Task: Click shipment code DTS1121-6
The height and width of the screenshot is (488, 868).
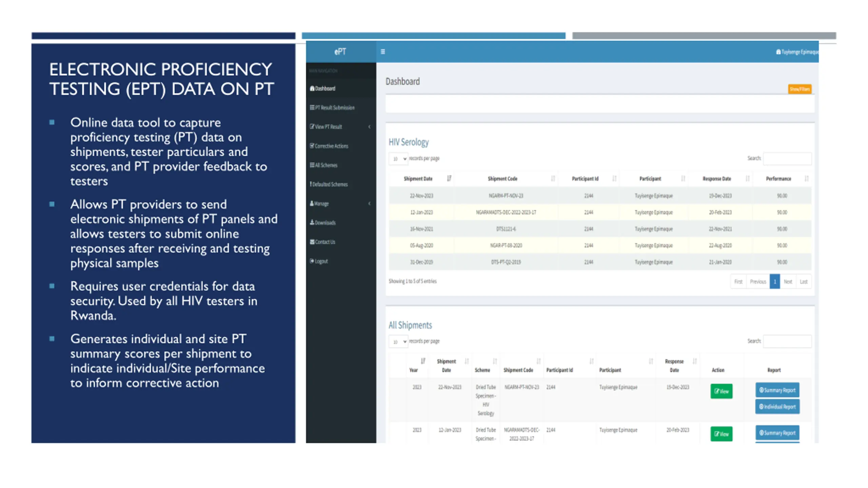Action: [x=506, y=229]
